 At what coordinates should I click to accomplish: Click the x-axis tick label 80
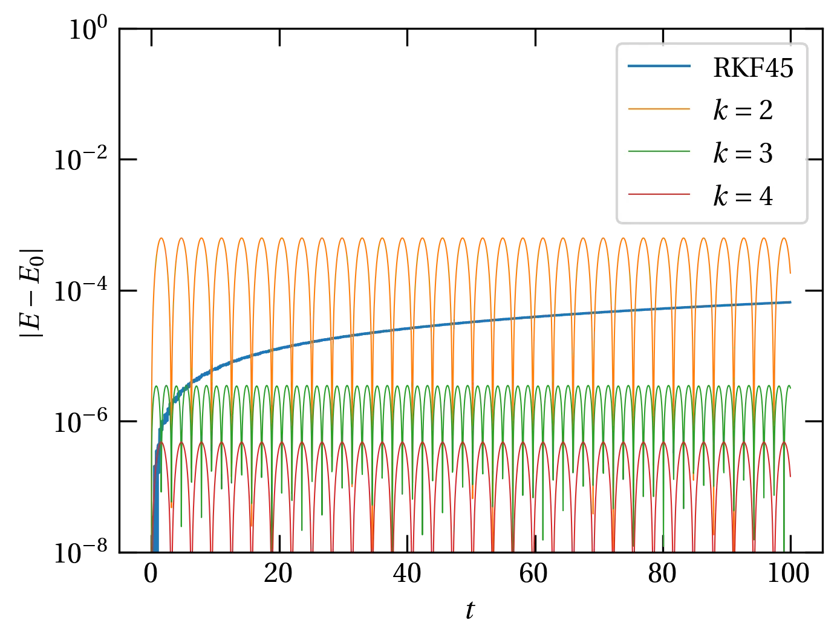662,574
